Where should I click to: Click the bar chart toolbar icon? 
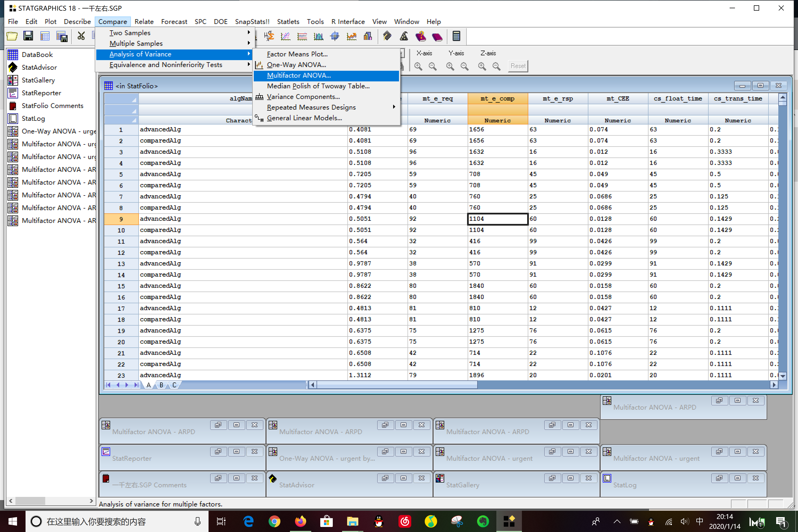(x=368, y=36)
